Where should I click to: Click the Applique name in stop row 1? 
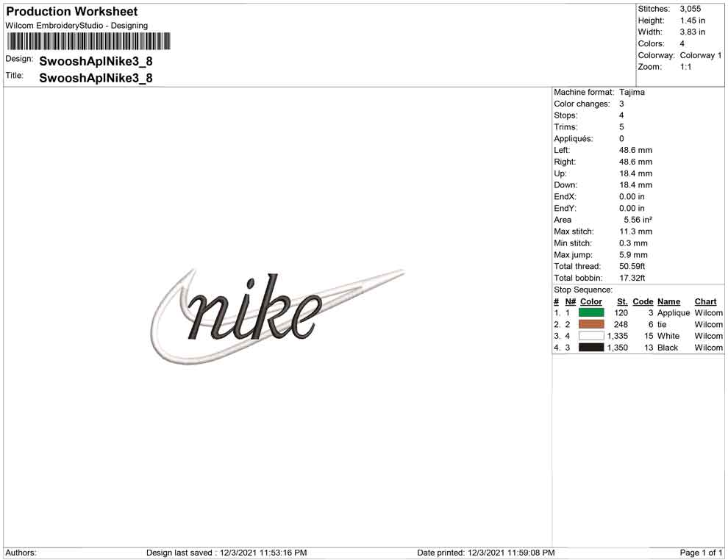point(674,313)
